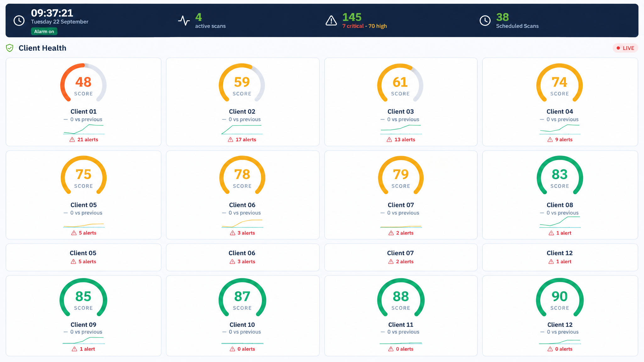Click warning icon in Client 11 card
The image size is (644, 362).
pos(391,349)
